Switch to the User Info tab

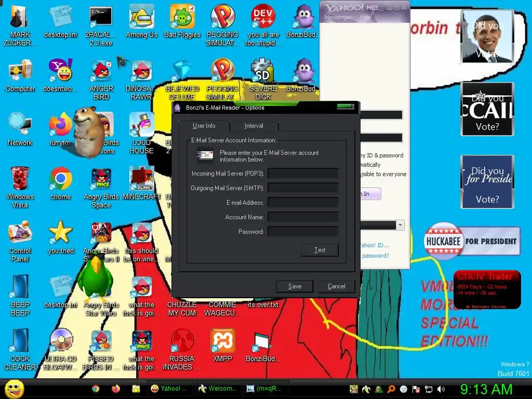pyautogui.click(x=204, y=126)
